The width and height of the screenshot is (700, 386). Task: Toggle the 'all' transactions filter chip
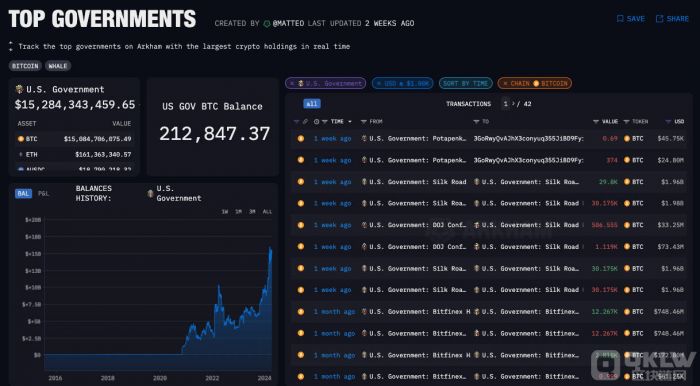(312, 104)
